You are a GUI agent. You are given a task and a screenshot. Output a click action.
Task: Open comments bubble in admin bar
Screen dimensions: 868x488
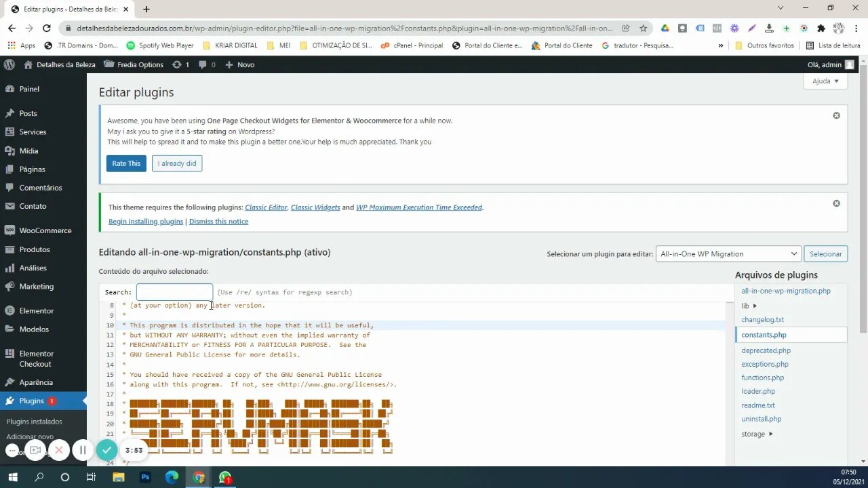pos(207,64)
